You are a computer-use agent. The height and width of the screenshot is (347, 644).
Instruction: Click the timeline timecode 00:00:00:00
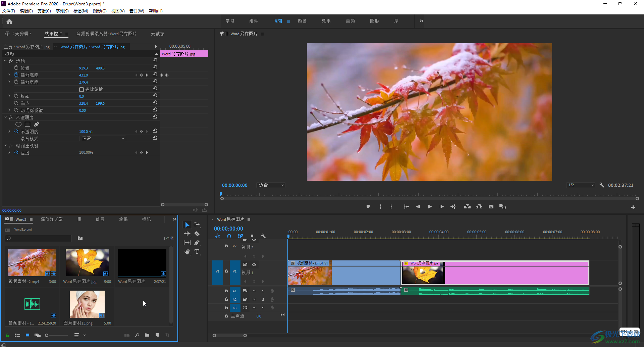228,229
